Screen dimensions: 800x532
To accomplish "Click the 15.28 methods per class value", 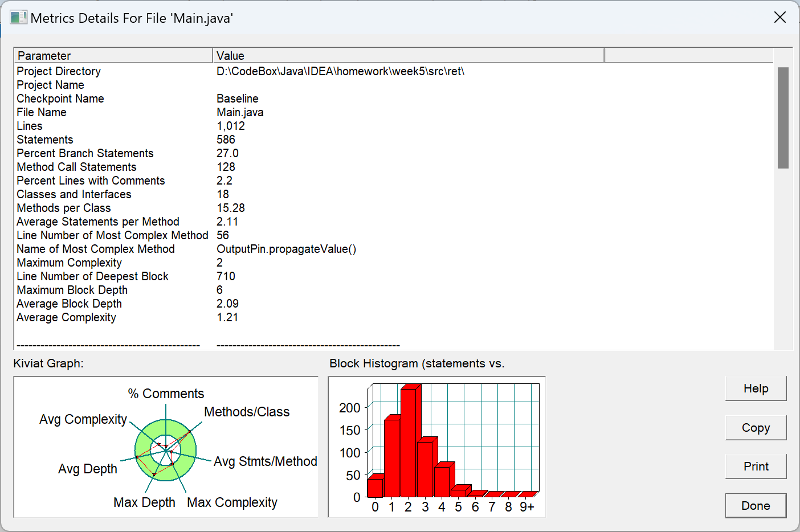I will click(x=231, y=208).
